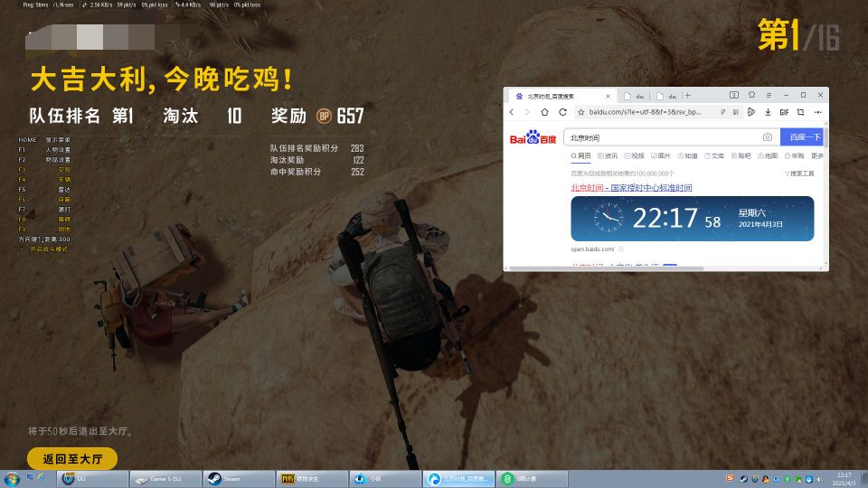Click the volume speaker tray icon
Image resolution: width=868 pixels, height=488 pixels.
point(820,479)
